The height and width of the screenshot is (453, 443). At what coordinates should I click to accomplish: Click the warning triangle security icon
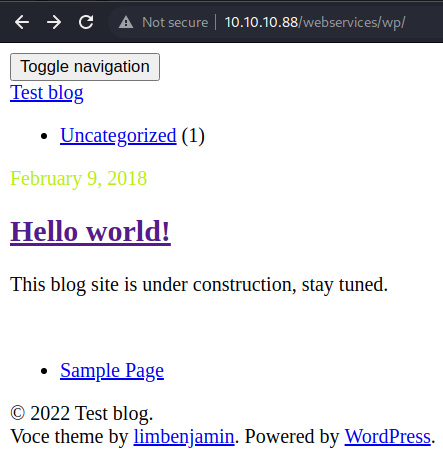pyautogui.click(x=126, y=22)
